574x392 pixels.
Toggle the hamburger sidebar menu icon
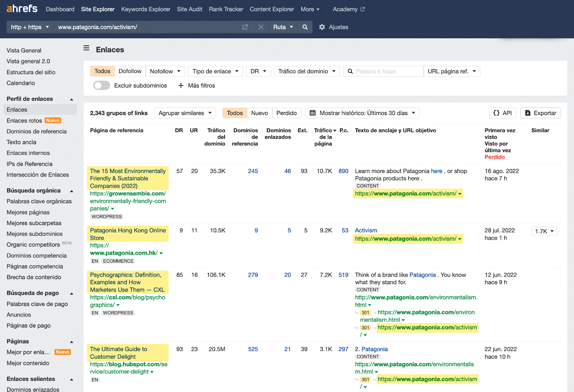tap(86, 48)
